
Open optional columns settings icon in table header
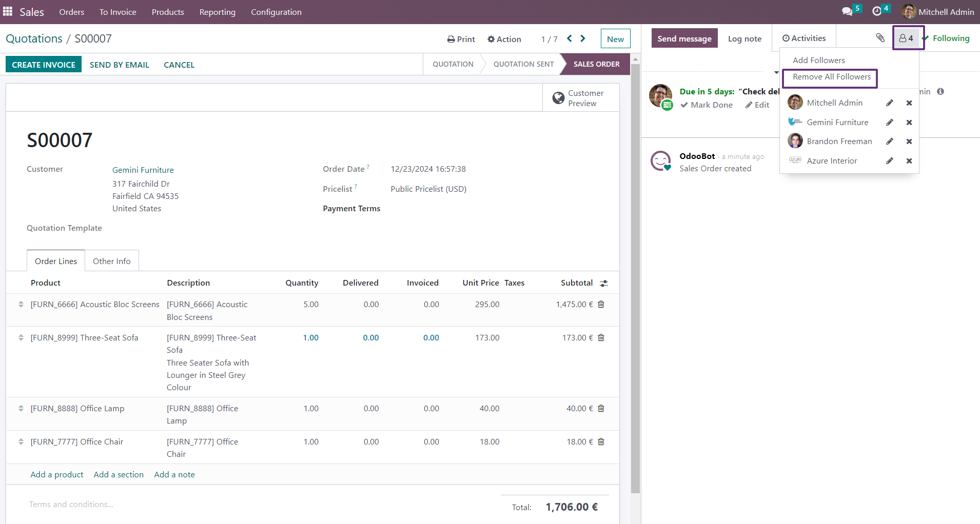click(x=604, y=283)
